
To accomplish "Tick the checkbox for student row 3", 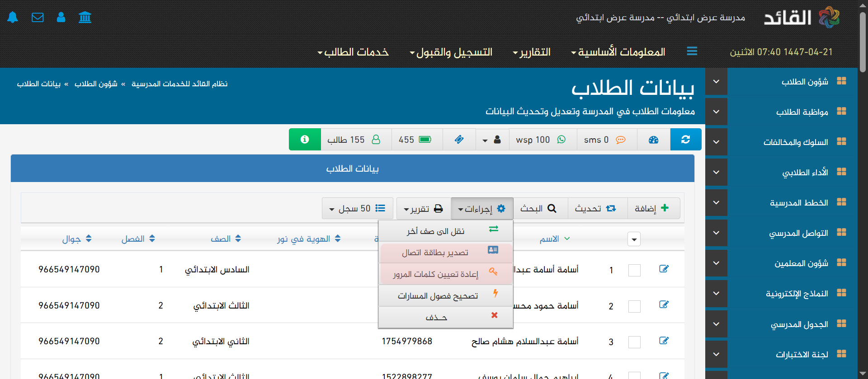I will [x=634, y=342].
